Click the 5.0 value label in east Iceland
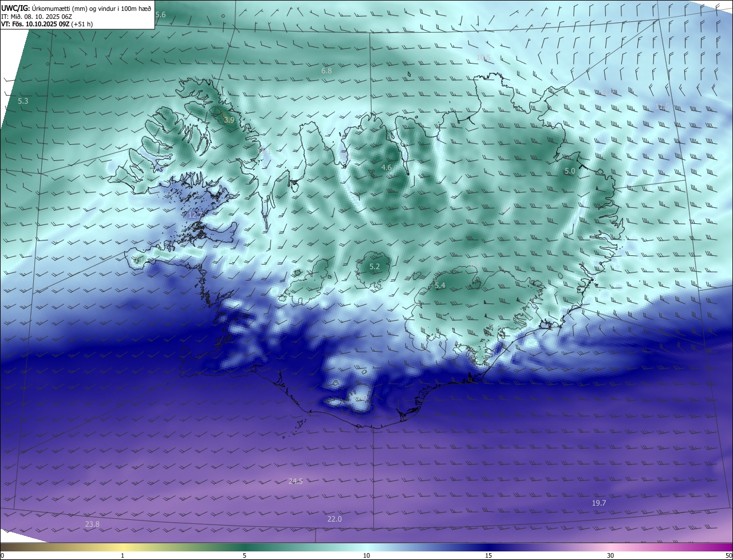 [570, 171]
